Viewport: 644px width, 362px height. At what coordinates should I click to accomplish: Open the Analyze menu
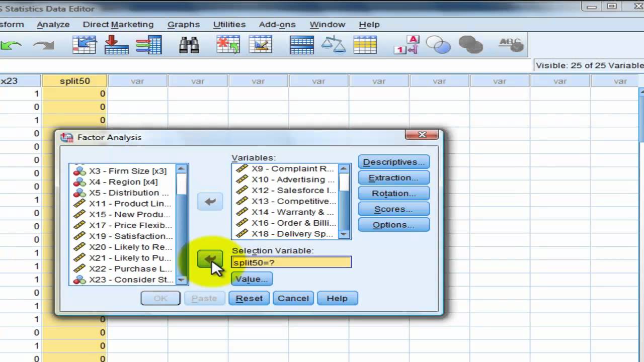pyautogui.click(x=53, y=24)
